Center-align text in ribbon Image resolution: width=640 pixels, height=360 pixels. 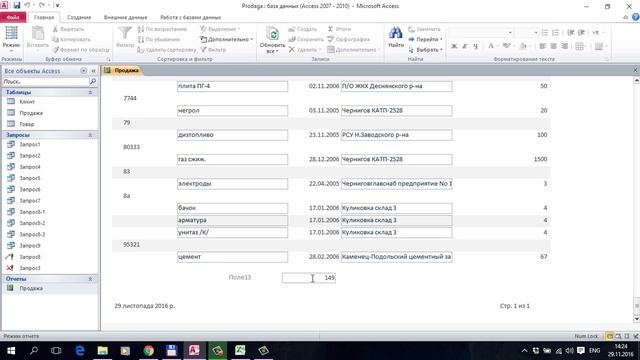pyautogui.click(x=553, y=46)
